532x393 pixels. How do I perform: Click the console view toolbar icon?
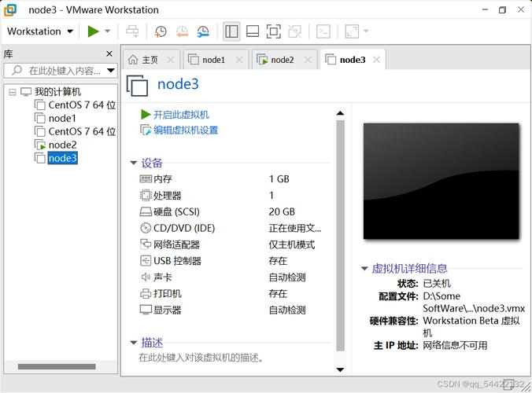tap(323, 31)
